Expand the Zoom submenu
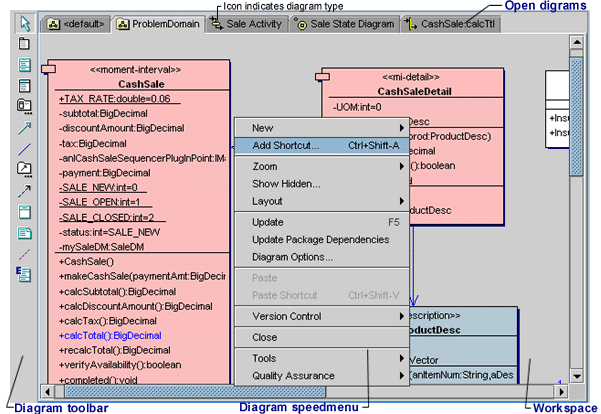Viewport: 601px width, 414px height. (x=322, y=166)
